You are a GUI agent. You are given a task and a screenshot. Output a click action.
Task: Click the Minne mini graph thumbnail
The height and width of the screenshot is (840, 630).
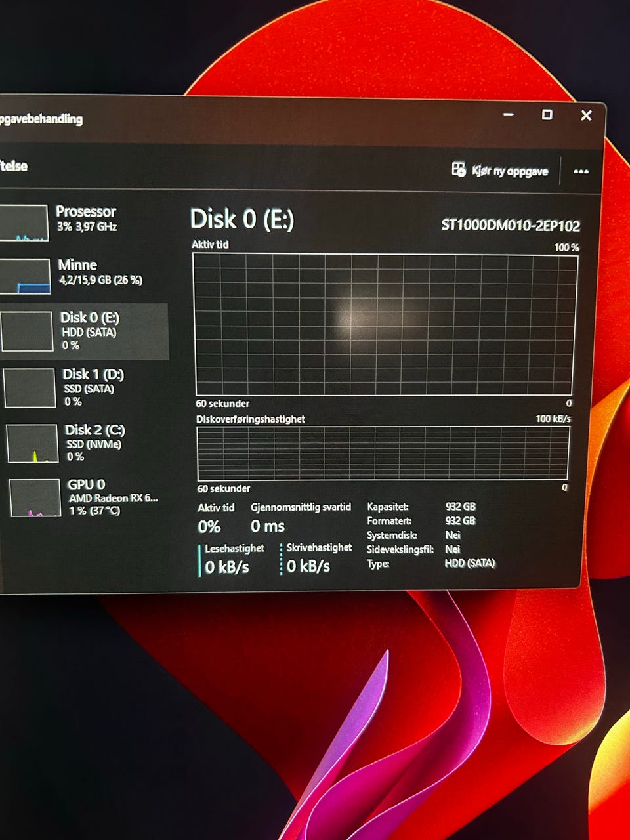(x=24, y=276)
